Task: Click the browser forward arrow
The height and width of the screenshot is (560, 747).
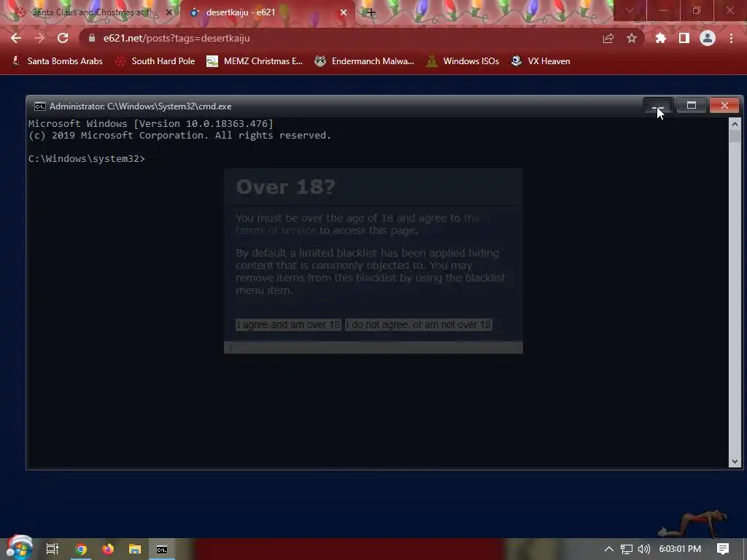Action: (39, 38)
